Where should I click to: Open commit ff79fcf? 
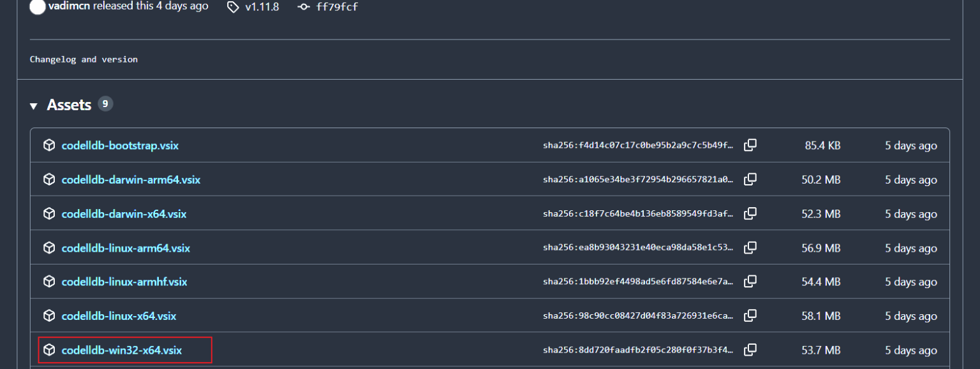pyautogui.click(x=336, y=7)
